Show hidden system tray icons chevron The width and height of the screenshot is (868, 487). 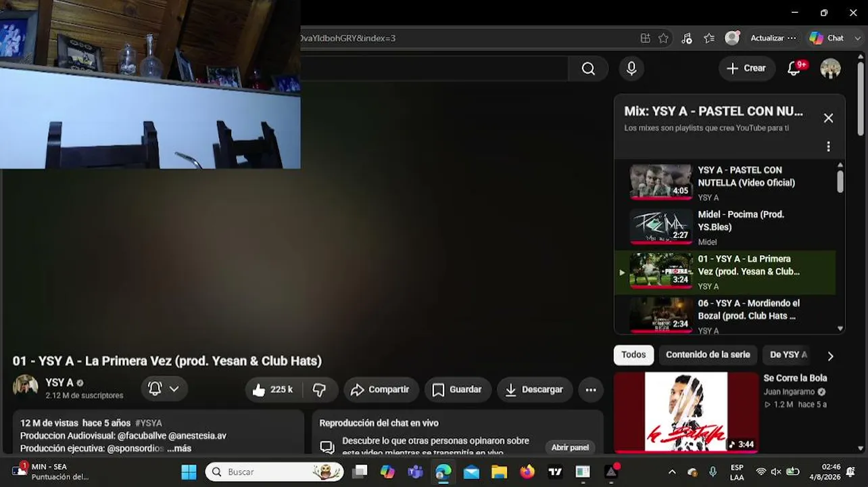pyautogui.click(x=672, y=471)
